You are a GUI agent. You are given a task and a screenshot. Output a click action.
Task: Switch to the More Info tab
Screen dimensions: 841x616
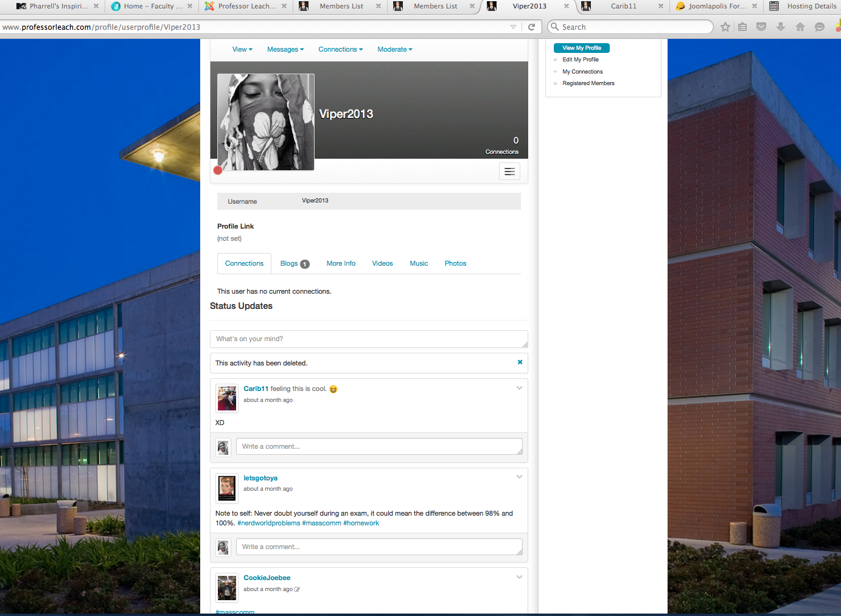click(x=341, y=263)
